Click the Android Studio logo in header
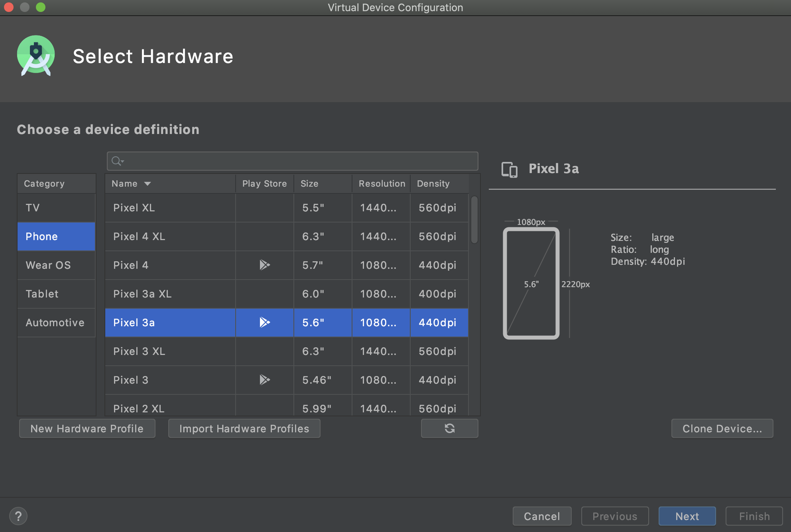 point(36,55)
